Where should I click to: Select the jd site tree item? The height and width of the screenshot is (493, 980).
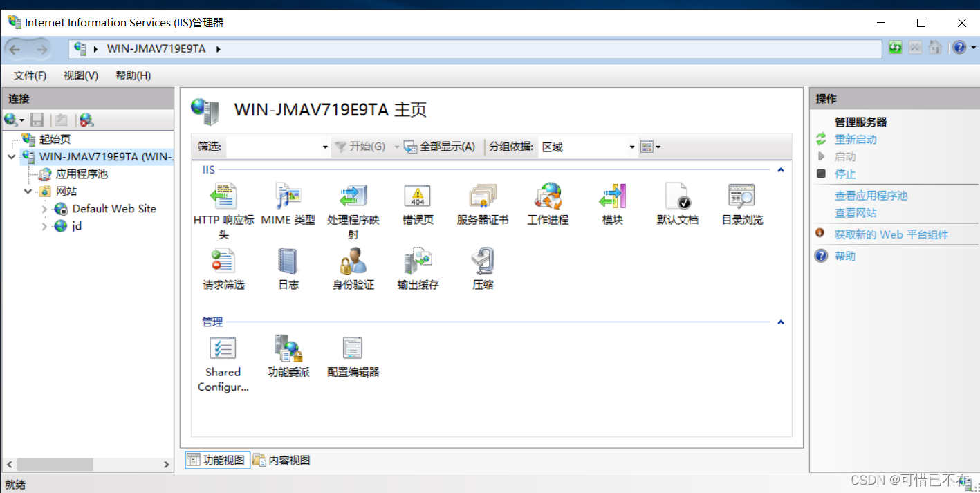(x=77, y=226)
